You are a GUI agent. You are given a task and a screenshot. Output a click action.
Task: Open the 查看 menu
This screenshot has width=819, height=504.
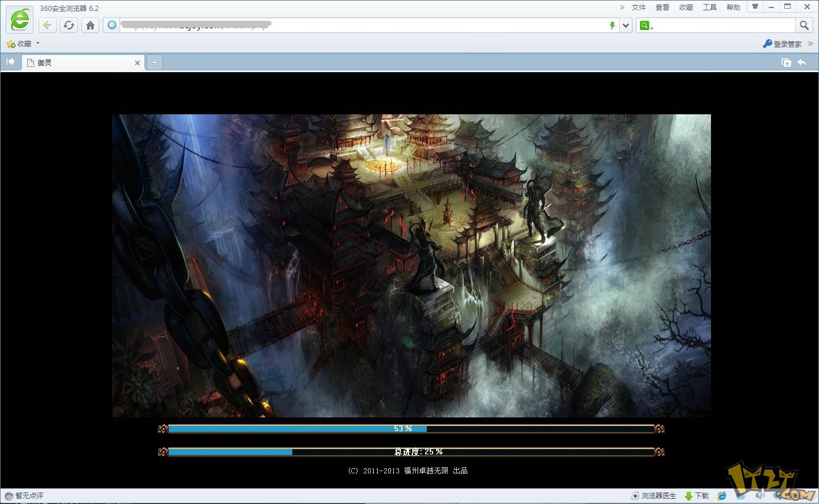click(x=662, y=8)
